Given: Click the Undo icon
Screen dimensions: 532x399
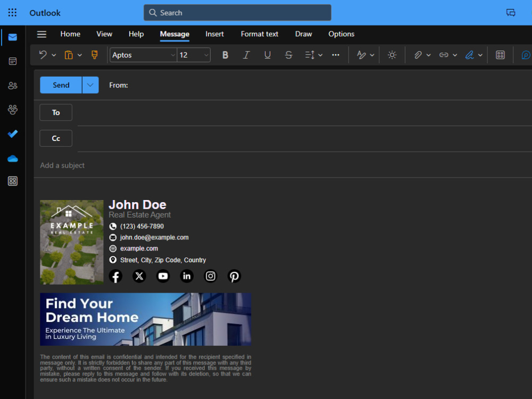Looking at the screenshot, I should tap(43, 55).
